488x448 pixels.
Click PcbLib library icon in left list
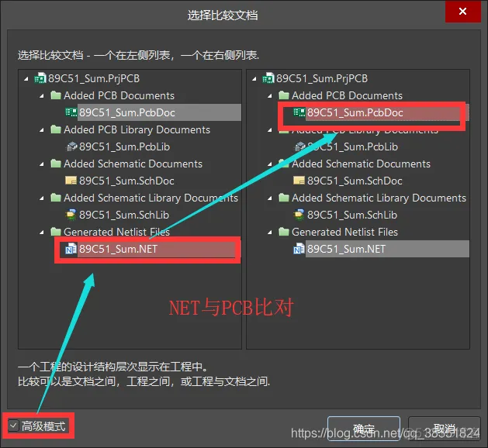tap(71, 147)
